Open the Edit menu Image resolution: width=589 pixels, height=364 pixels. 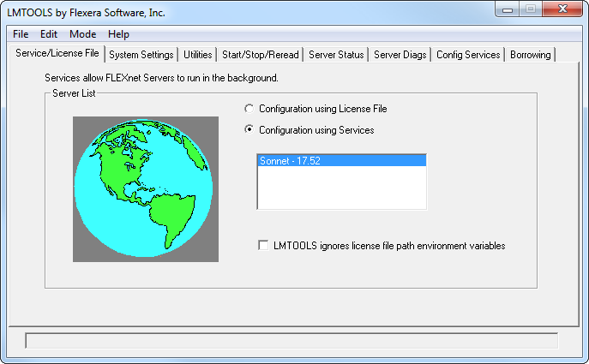49,34
